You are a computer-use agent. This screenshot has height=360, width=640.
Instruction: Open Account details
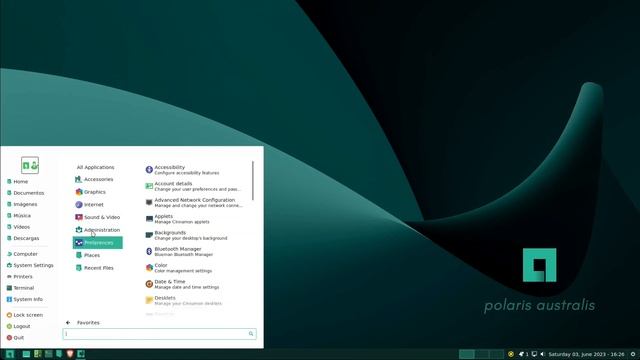pos(193,186)
